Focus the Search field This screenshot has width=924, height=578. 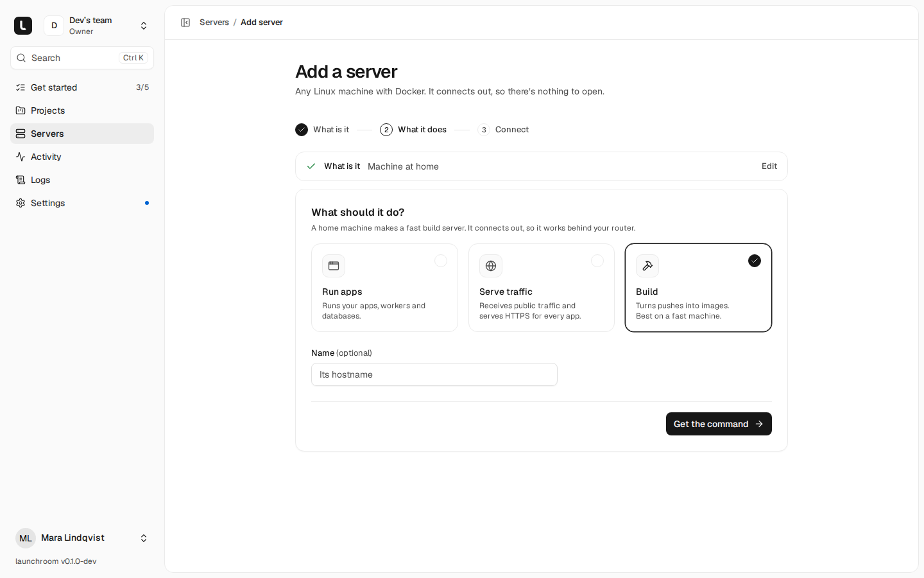(x=82, y=58)
